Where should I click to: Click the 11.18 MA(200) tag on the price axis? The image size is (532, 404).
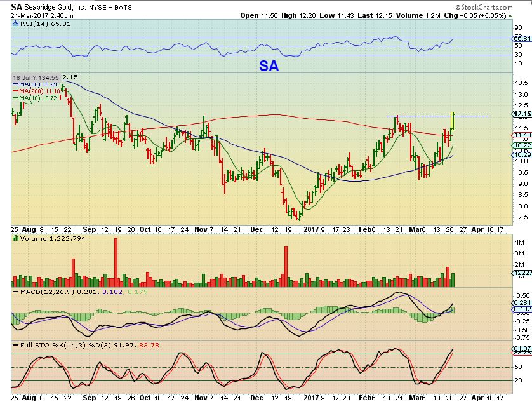(522, 135)
